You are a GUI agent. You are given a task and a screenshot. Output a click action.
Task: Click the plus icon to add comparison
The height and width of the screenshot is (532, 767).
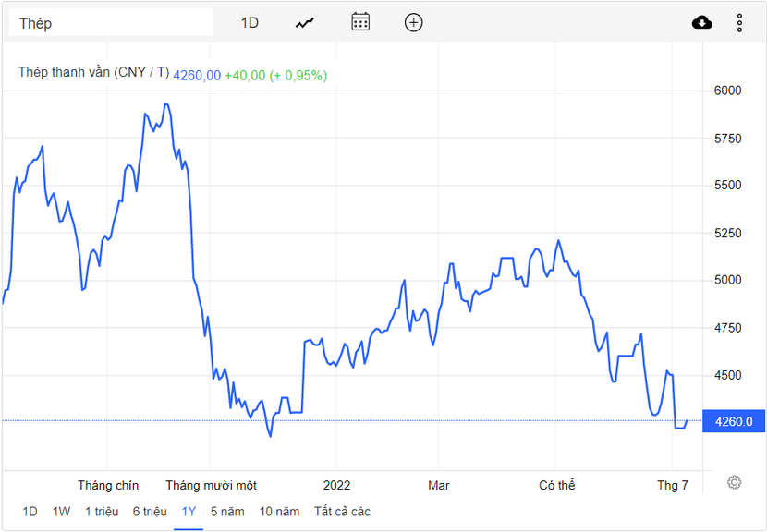click(x=414, y=23)
